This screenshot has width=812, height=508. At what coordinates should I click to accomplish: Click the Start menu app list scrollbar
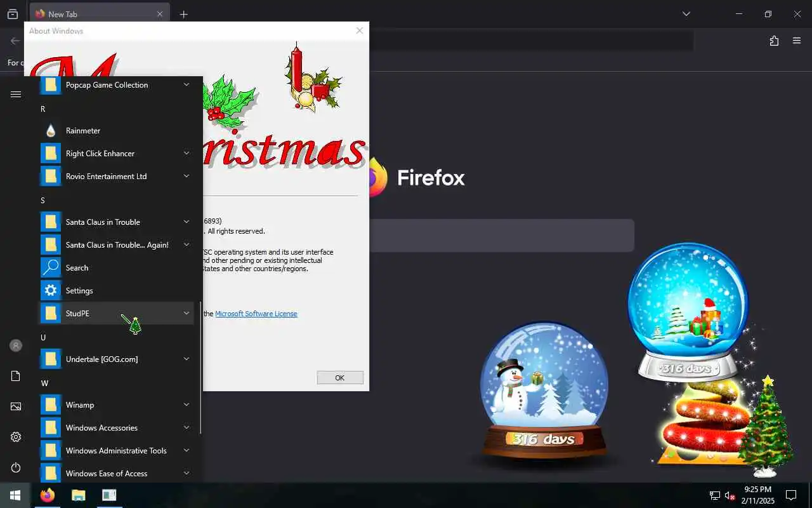coord(200,368)
